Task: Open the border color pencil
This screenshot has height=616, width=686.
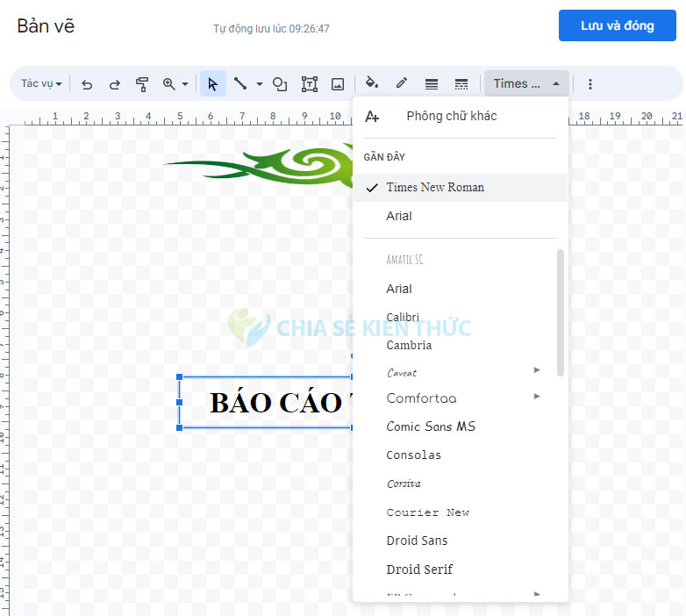Action: [402, 83]
